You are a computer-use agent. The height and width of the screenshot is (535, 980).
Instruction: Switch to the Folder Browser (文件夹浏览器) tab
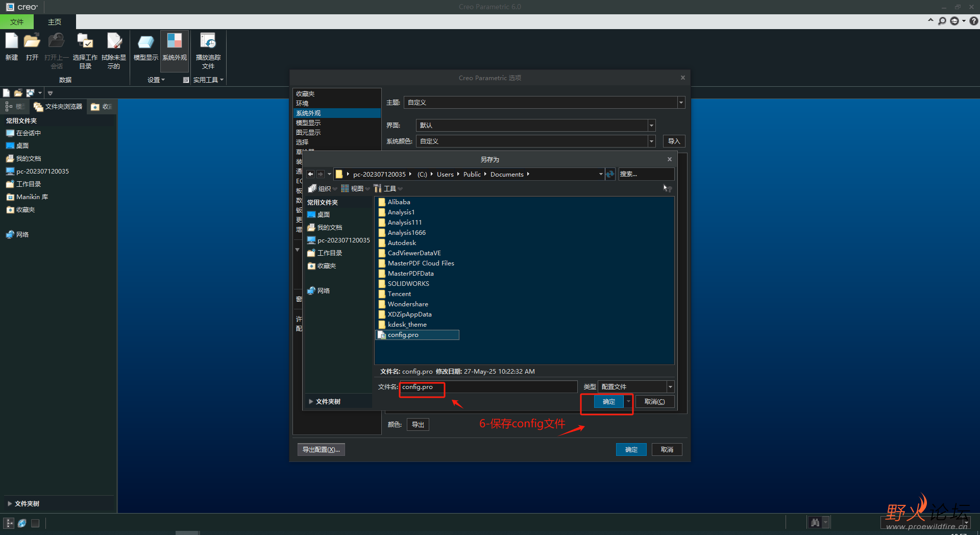click(59, 107)
